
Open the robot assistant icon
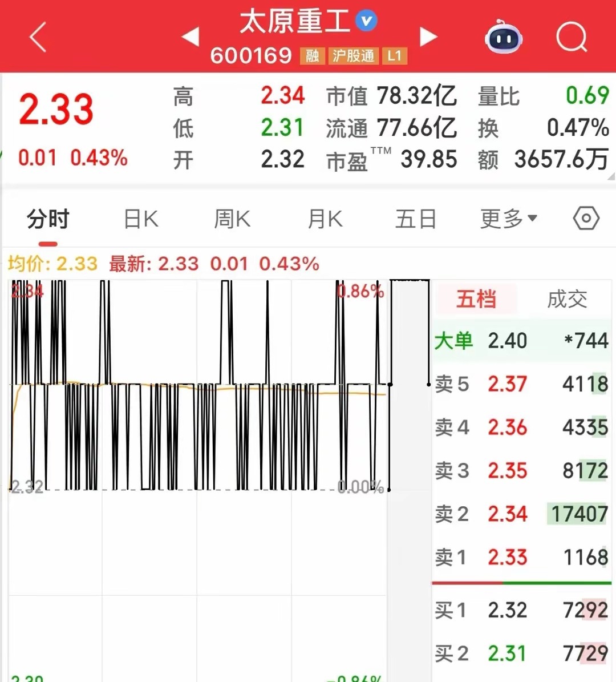[504, 38]
